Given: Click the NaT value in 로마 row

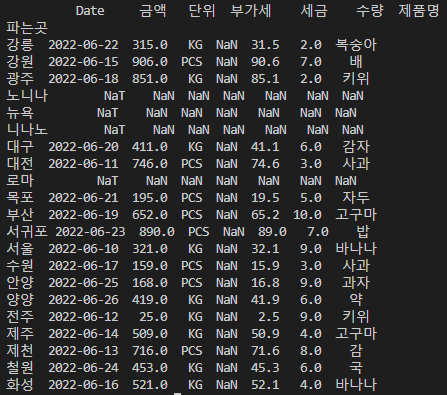Looking at the screenshot, I should coord(108,181).
